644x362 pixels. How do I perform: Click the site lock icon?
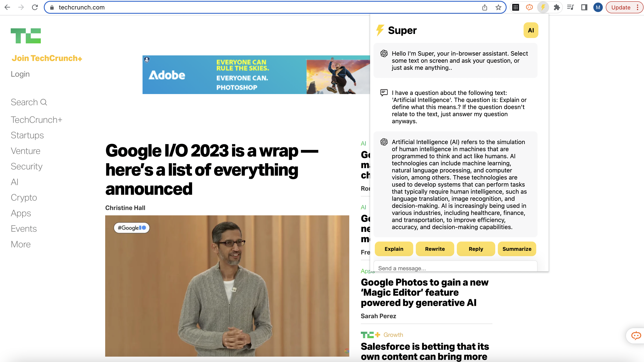tap(52, 7)
